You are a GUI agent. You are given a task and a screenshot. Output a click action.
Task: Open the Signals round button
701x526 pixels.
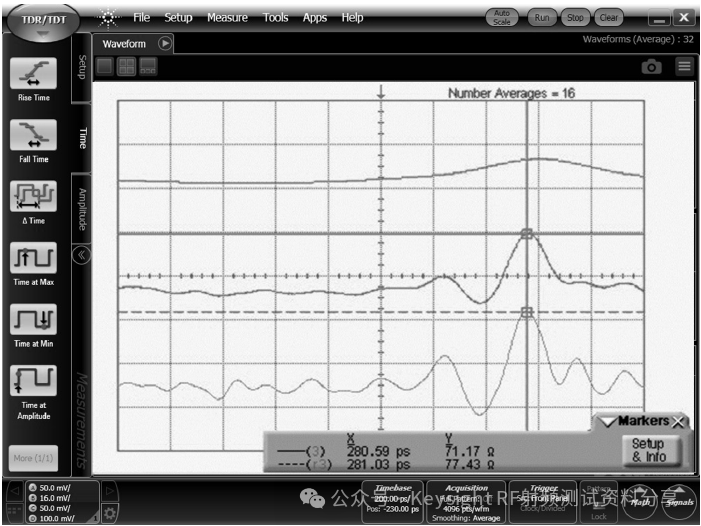[x=679, y=502]
